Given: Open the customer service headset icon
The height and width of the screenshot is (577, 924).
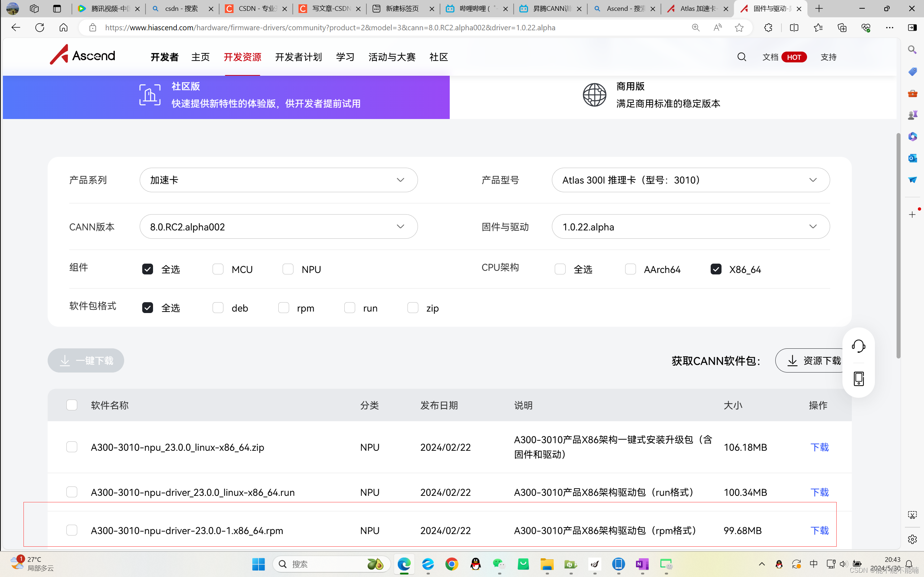Looking at the screenshot, I should [858, 346].
